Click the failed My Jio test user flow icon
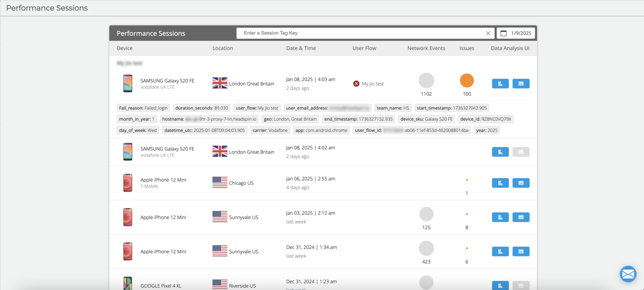The height and width of the screenshot is (290, 644). point(356,84)
